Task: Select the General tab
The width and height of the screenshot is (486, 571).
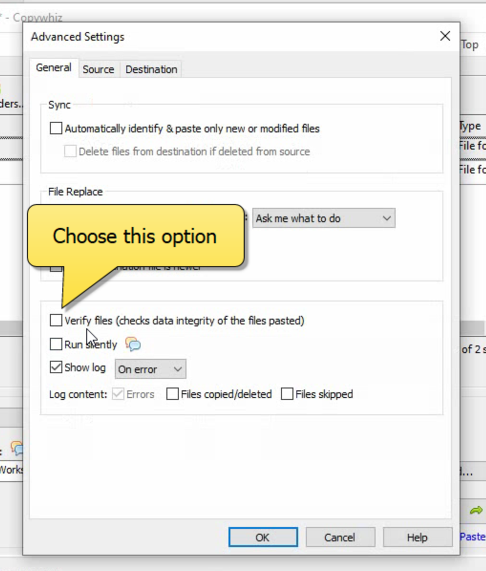Action: pos(54,68)
